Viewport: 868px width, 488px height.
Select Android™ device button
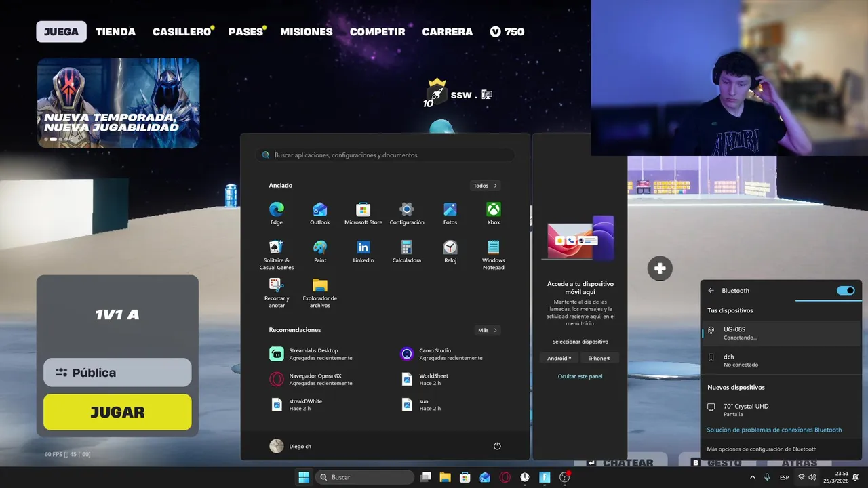(x=559, y=359)
